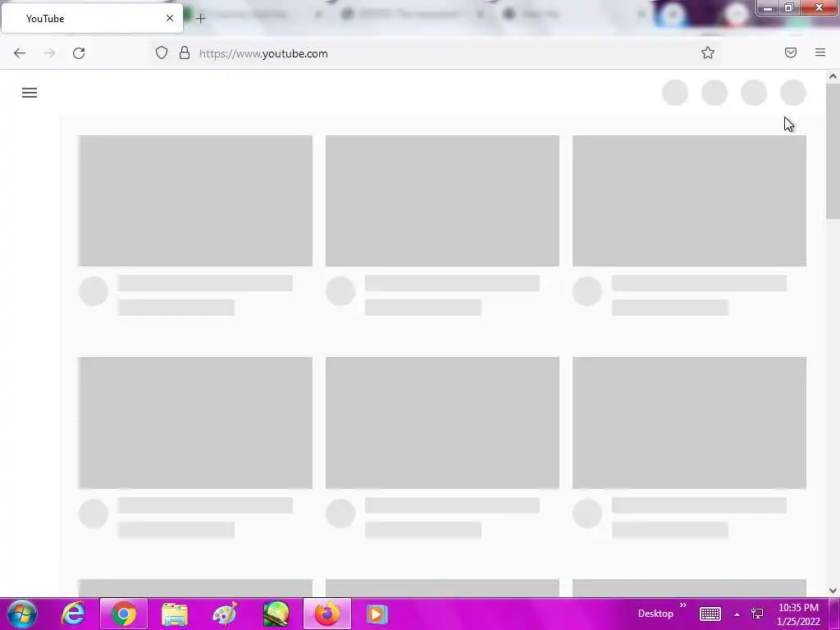Viewport: 840px width, 630px height.
Task: Click the last placeholder thumbnail in the second row
Action: tap(689, 422)
